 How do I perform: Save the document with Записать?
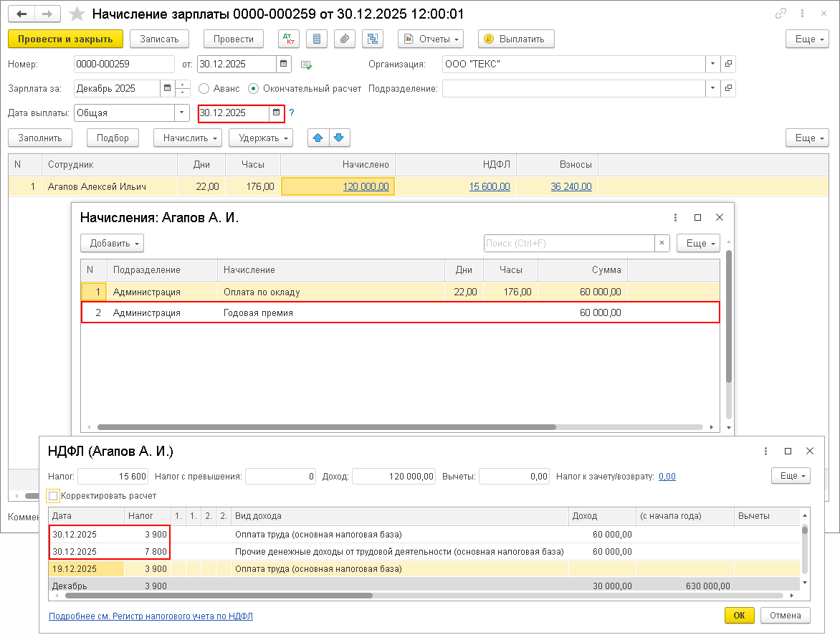(159, 39)
